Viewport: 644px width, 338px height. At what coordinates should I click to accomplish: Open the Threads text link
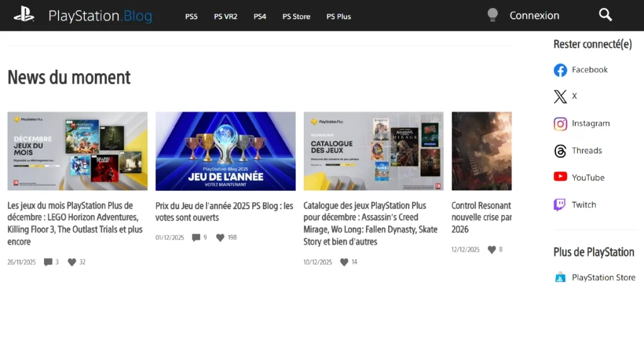tap(587, 151)
